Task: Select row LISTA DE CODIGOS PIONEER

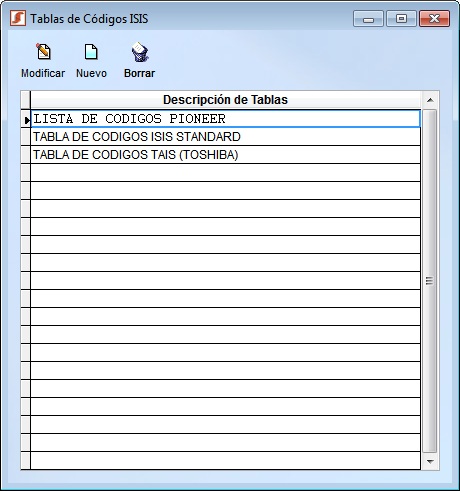Action: (225, 119)
